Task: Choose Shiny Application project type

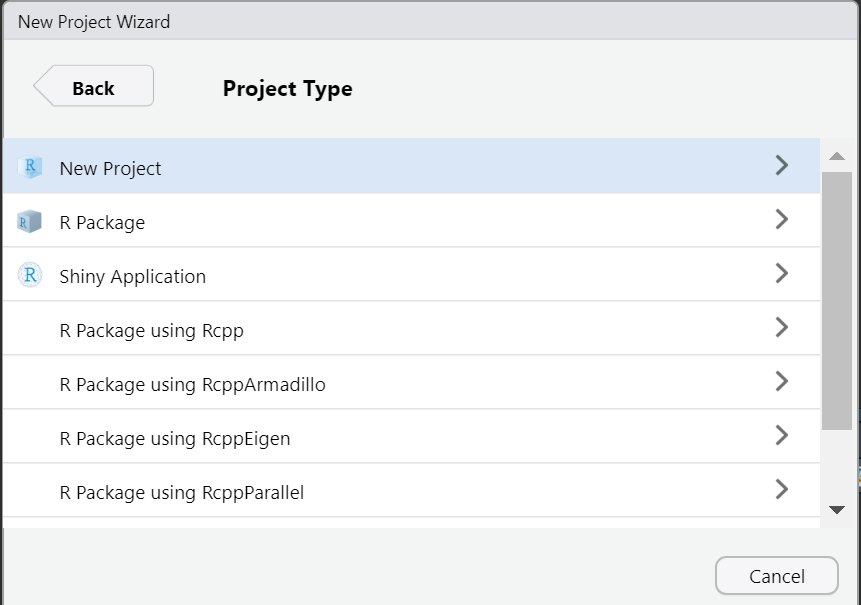Action: point(411,274)
